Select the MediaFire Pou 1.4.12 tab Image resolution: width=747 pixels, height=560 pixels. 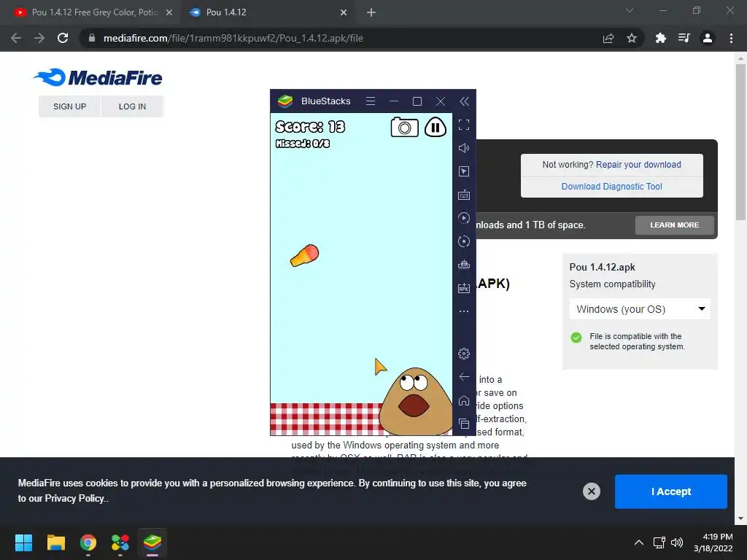coord(268,12)
